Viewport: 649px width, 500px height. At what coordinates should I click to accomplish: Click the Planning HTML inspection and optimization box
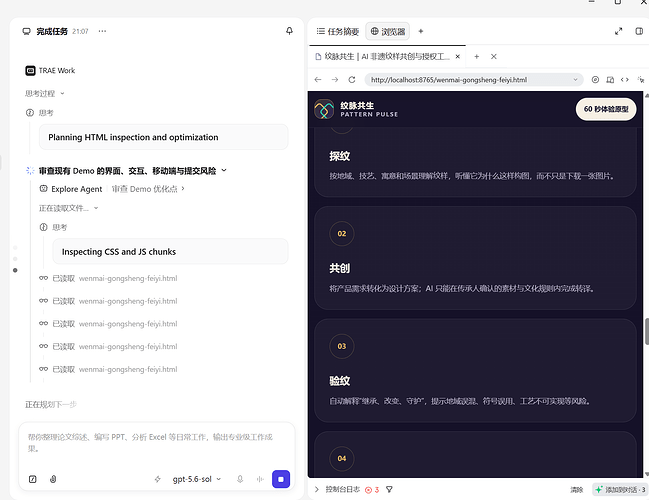click(x=163, y=137)
